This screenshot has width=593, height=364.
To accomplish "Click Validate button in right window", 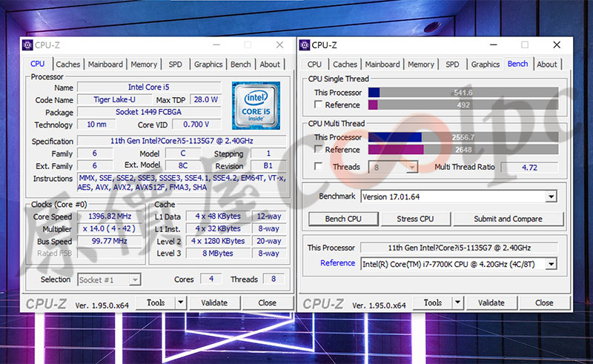I will (491, 302).
